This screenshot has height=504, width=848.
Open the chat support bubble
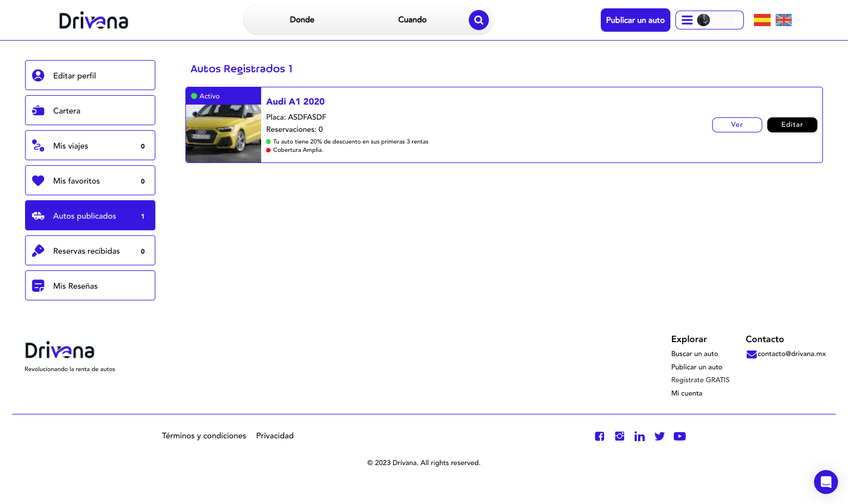826,482
